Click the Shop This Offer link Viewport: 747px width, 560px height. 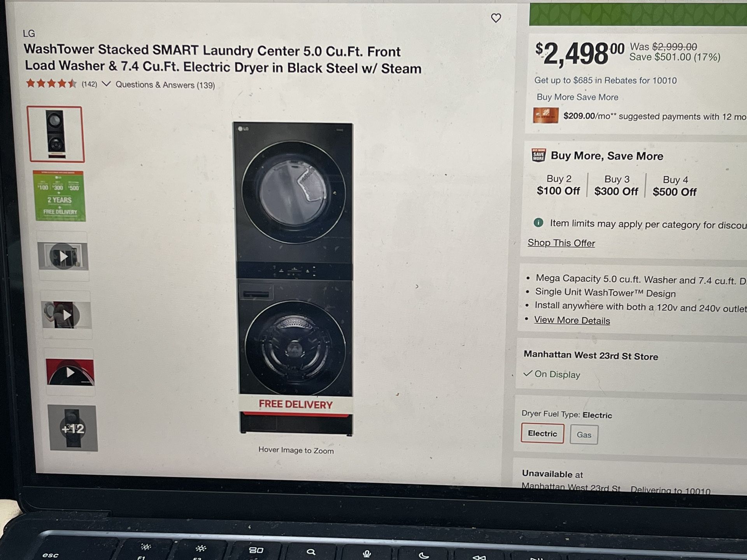561,243
